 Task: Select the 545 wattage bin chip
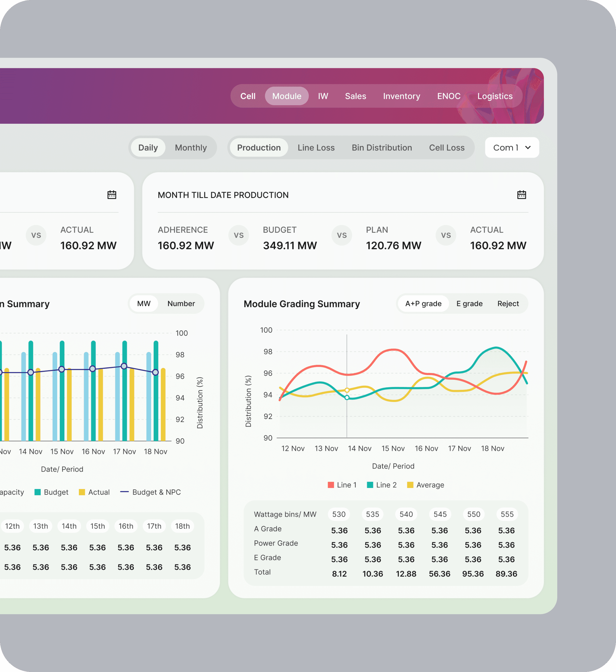tap(440, 514)
